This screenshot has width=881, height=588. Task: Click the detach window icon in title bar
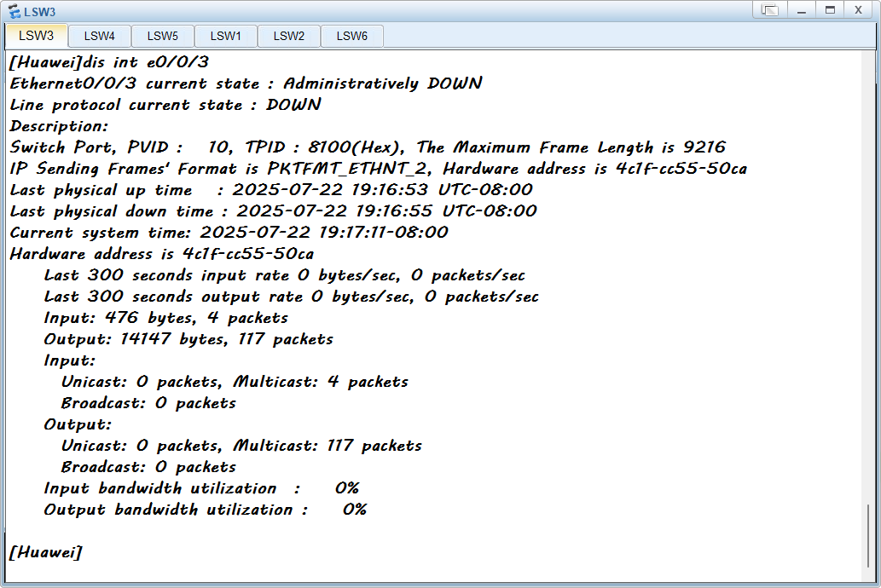770,10
